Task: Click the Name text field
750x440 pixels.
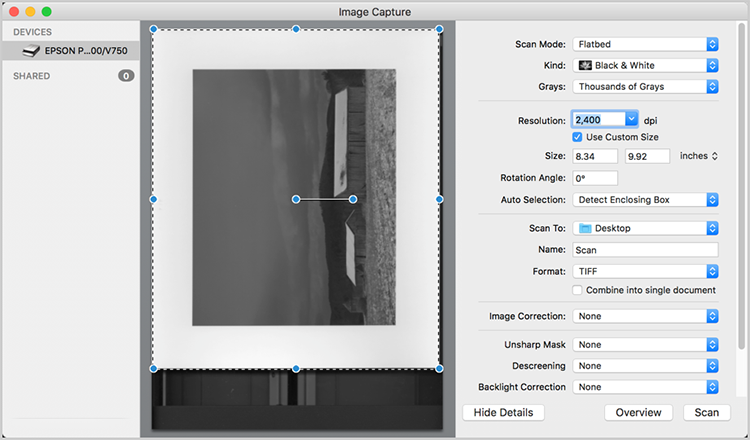Action: (645, 250)
